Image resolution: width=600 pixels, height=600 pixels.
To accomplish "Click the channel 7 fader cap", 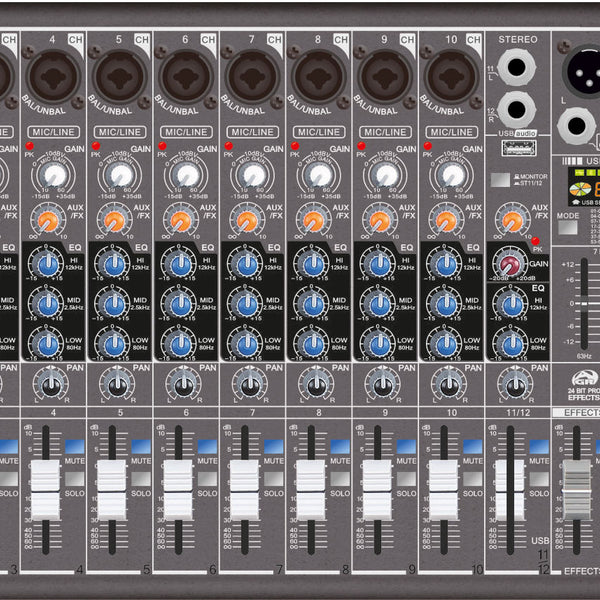I will pos(245,490).
